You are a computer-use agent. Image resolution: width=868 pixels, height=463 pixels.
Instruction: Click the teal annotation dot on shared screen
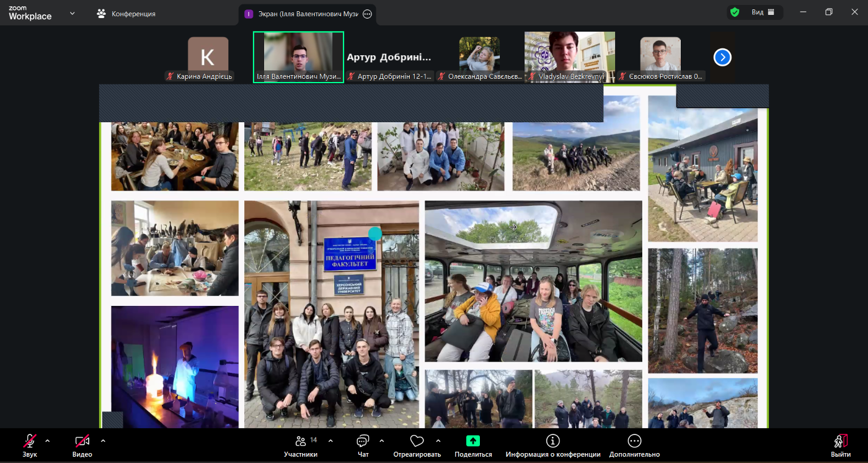click(374, 233)
